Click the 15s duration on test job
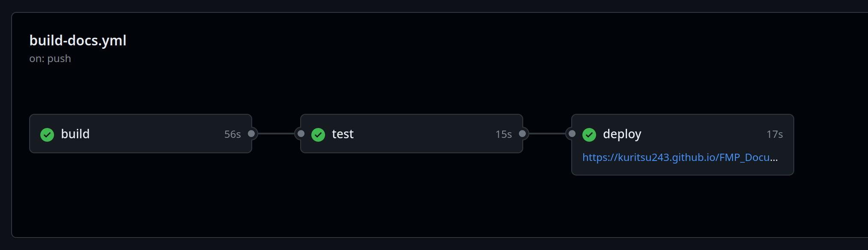 coord(503,134)
